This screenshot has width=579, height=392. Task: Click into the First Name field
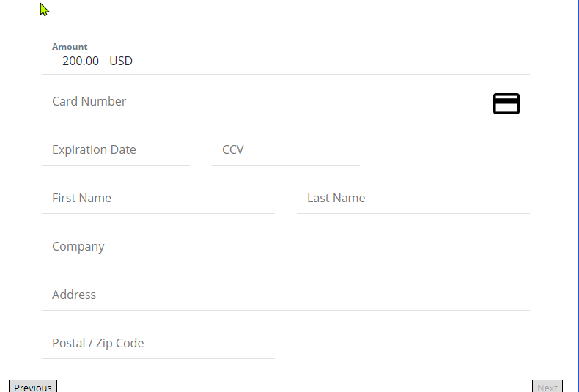pyautogui.click(x=158, y=199)
